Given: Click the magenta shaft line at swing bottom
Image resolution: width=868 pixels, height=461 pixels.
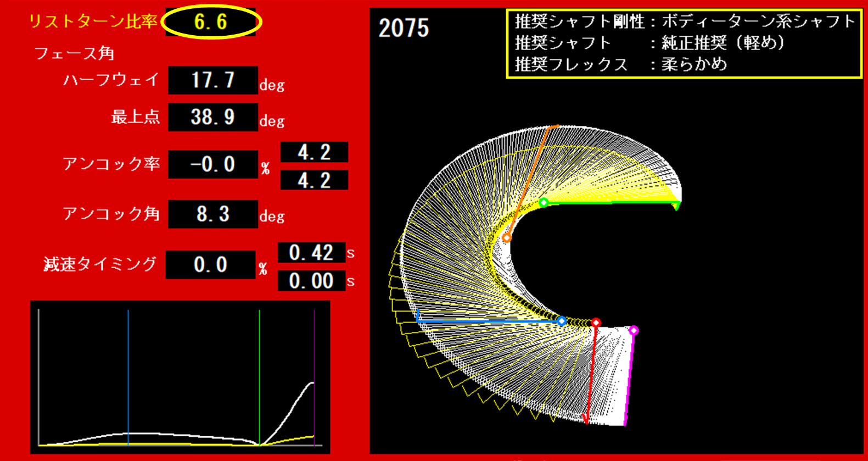Looking at the screenshot, I should pos(630,379).
